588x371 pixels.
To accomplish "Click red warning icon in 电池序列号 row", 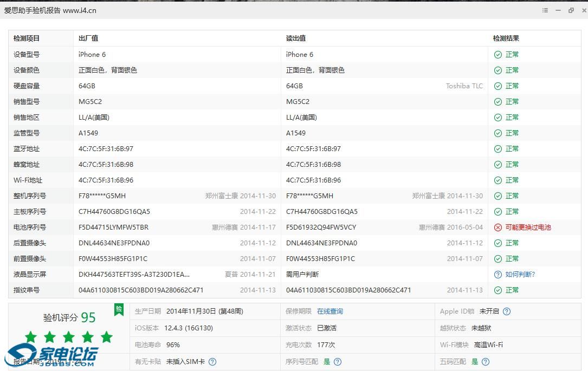I will (498, 227).
